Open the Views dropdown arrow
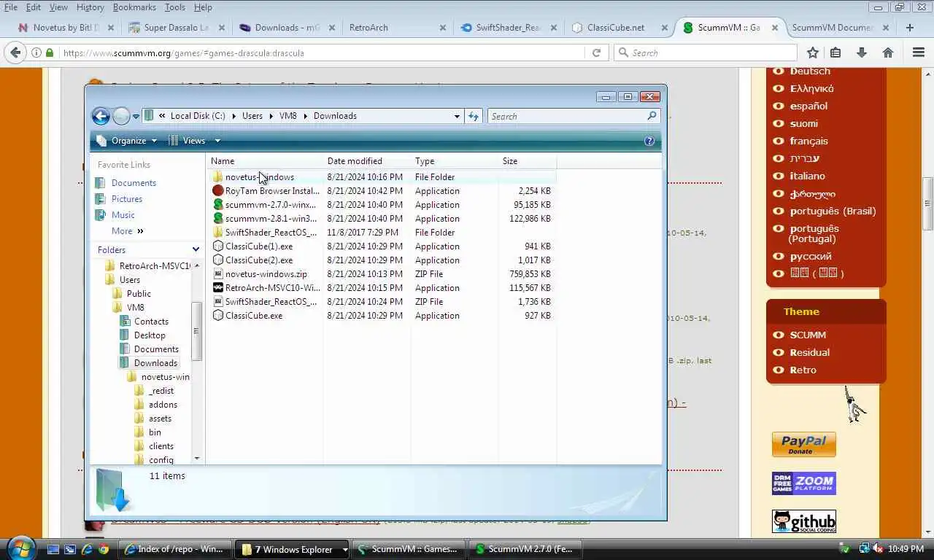The width and height of the screenshot is (934, 560). (x=217, y=141)
